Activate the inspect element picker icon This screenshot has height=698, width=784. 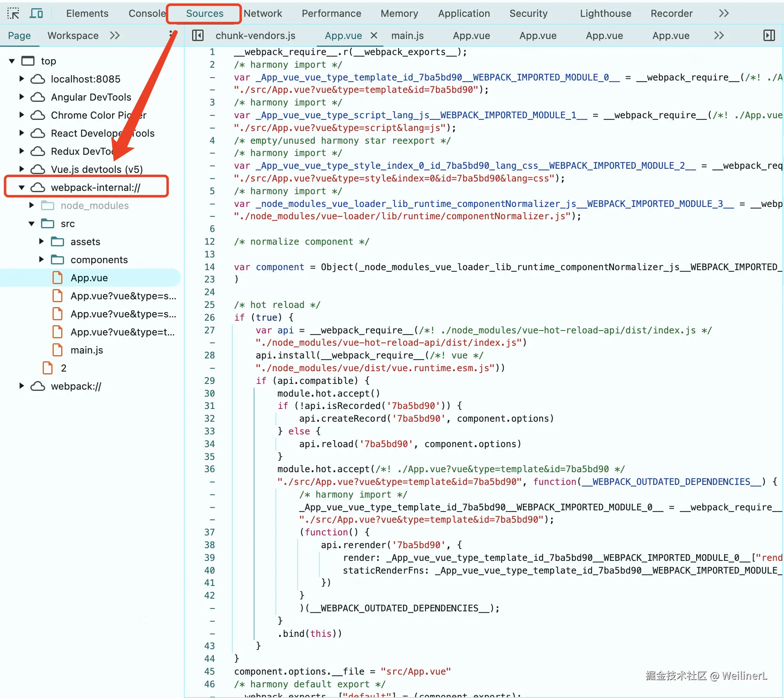pos(13,14)
